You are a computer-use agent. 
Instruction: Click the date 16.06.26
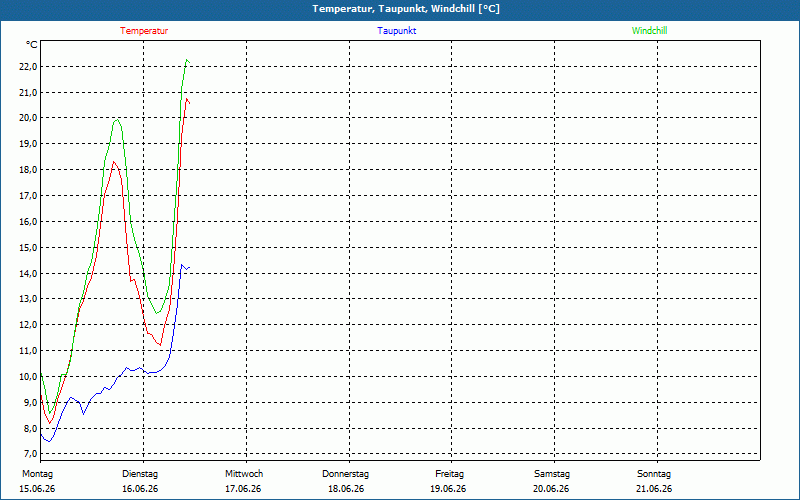pyautogui.click(x=140, y=489)
